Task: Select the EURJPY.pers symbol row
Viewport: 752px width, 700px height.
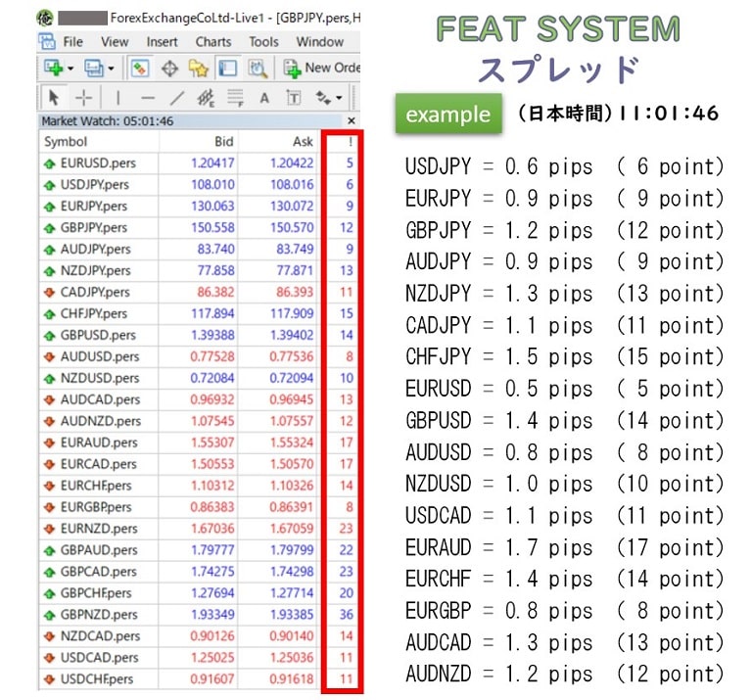Action: pos(199,207)
